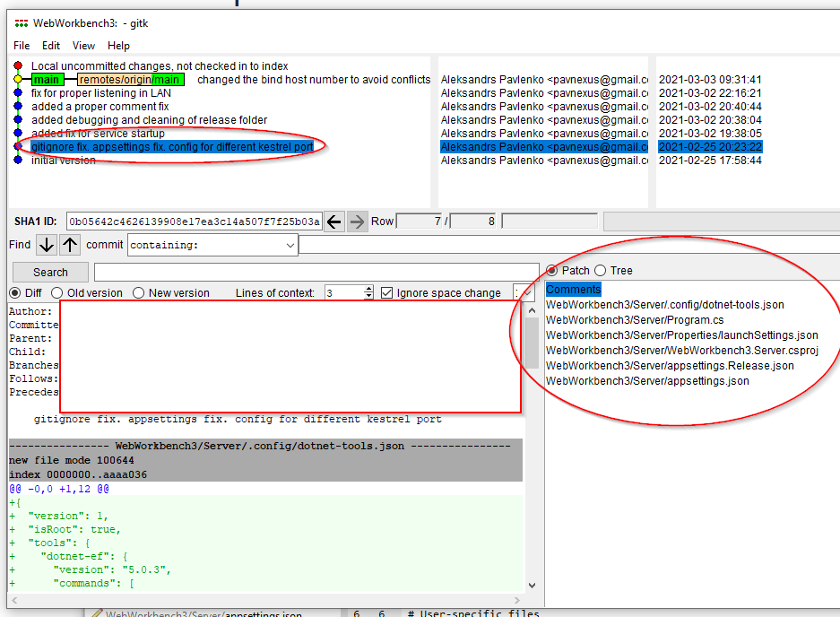Find previous match using the up arrow
This screenshot has height=617, width=840.
tap(69, 244)
